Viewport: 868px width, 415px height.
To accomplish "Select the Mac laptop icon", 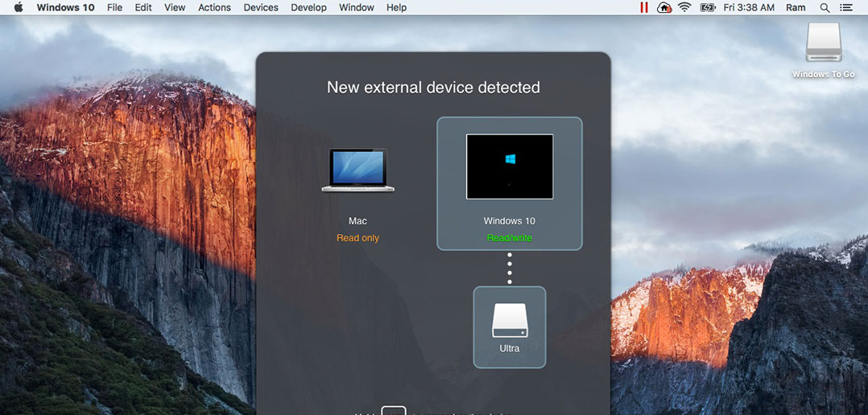I will tap(358, 171).
